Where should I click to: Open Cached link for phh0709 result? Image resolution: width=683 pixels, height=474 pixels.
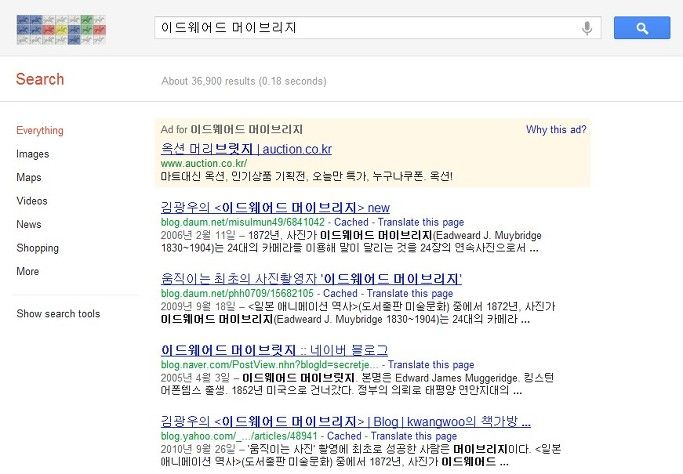tap(340, 293)
